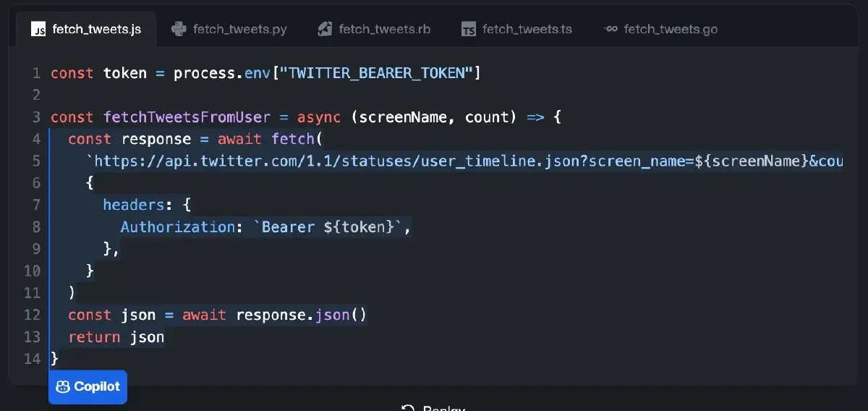Click the Go icon beside fetch_tweets.go
This screenshot has width=868, height=411.
(610, 30)
